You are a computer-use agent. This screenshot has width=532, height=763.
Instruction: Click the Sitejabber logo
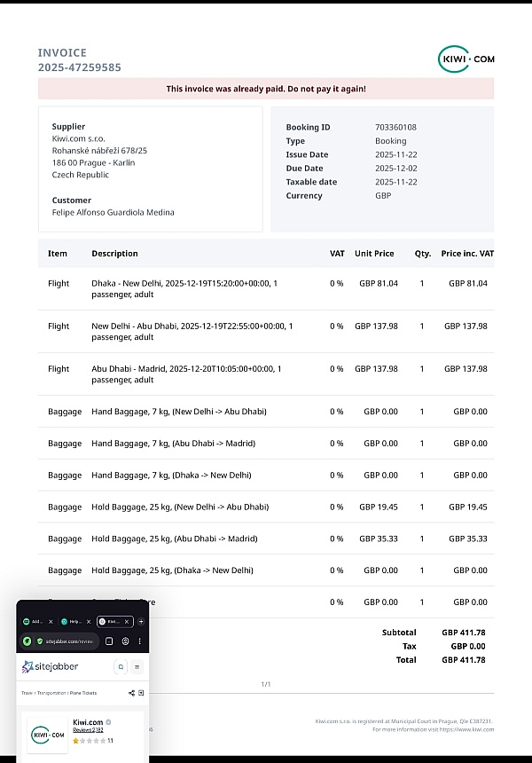coord(50,666)
